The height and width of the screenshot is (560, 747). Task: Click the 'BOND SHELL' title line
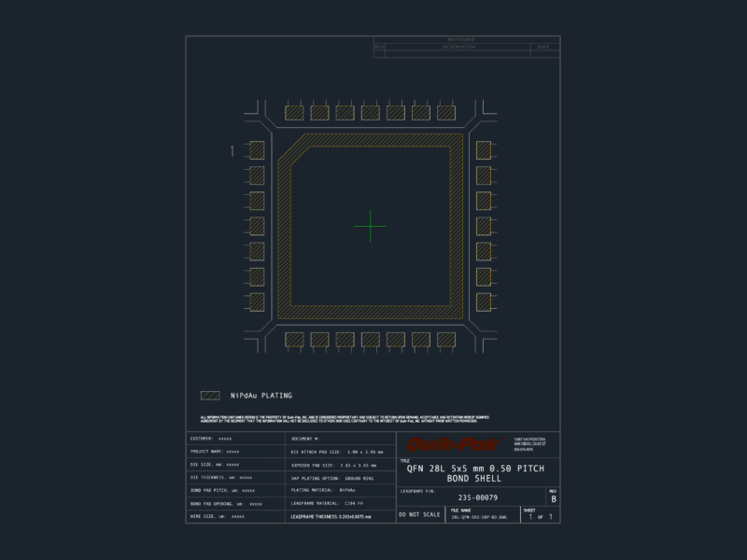coord(474,479)
